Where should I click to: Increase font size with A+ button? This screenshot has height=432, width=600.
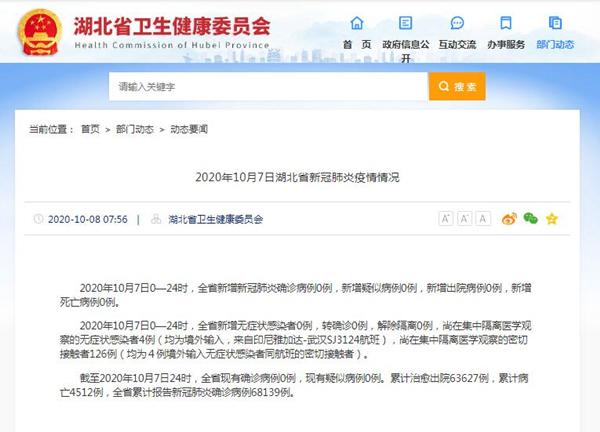pyautogui.click(x=445, y=219)
